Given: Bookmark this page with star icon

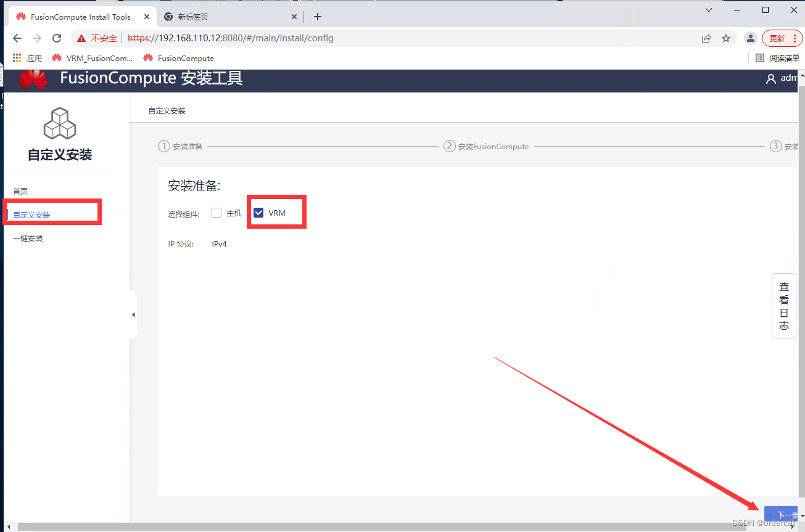Looking at the screenshot, I should click(726, 38).
